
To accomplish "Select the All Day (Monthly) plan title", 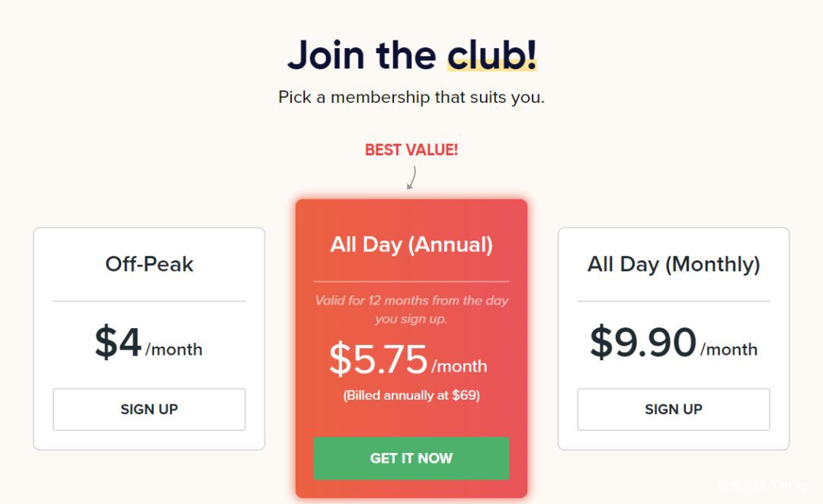I will coord(674,264).
